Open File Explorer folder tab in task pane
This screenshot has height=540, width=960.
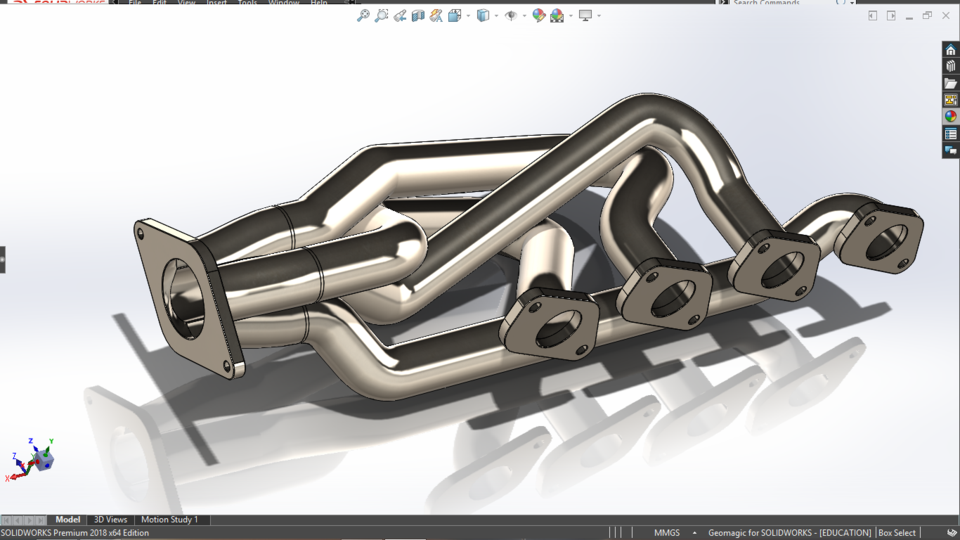pyautogui.click(x=950, y=83)
